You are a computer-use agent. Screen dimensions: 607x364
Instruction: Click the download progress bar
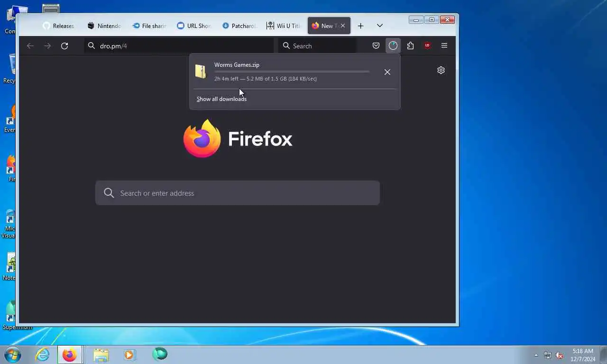[292, 72]
